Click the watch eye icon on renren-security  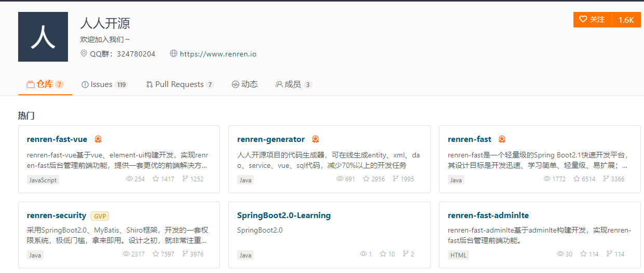click(x=126, y=254)
